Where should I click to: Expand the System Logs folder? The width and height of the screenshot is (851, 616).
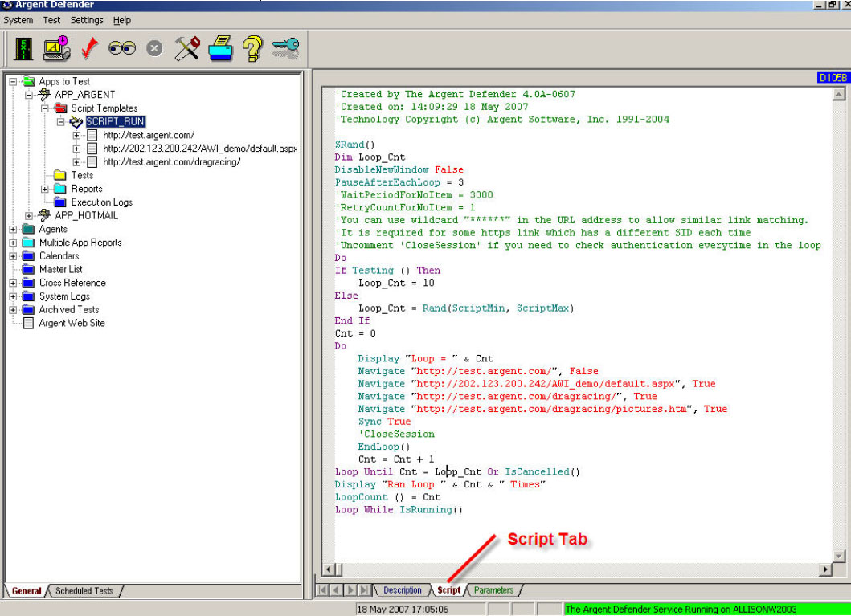(x=13, y=296)
